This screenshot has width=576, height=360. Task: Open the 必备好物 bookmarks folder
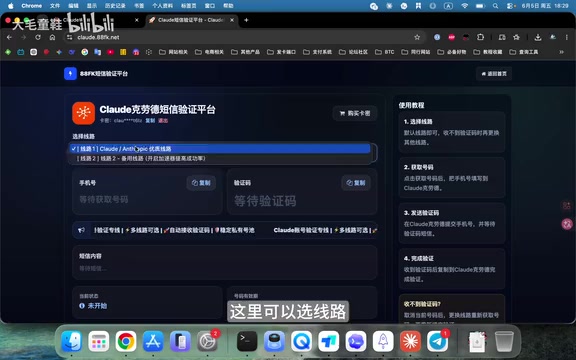(452, 52)
